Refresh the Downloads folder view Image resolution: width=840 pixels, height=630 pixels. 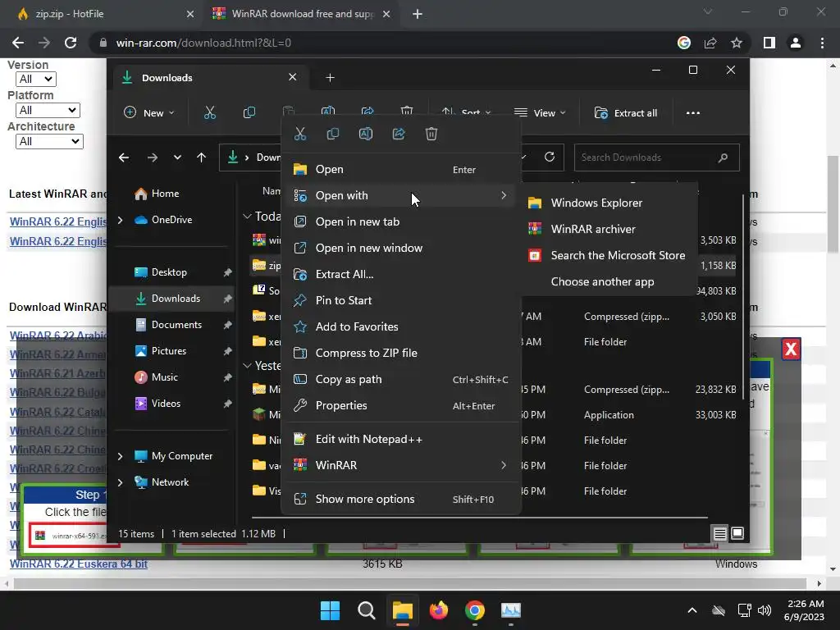[x=550, y=157]
